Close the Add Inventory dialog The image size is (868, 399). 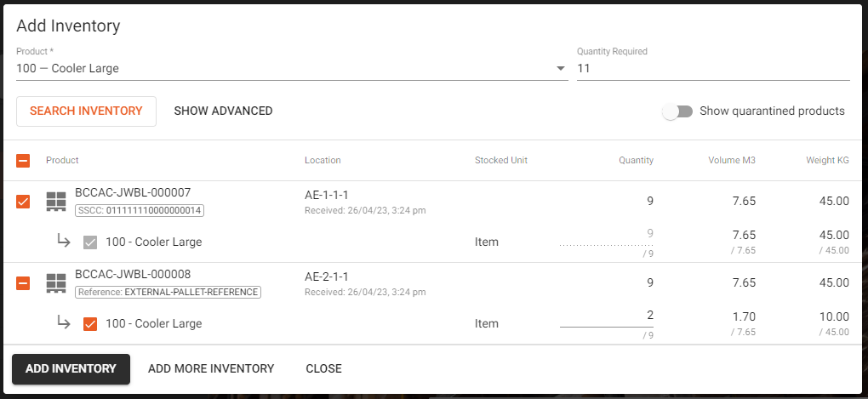324,368
